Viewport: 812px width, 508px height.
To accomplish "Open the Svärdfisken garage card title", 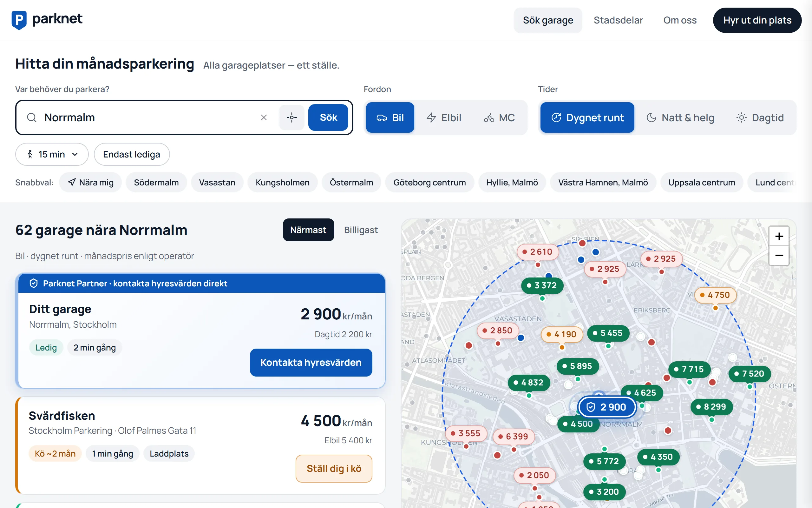I will [x=62, y=416].
